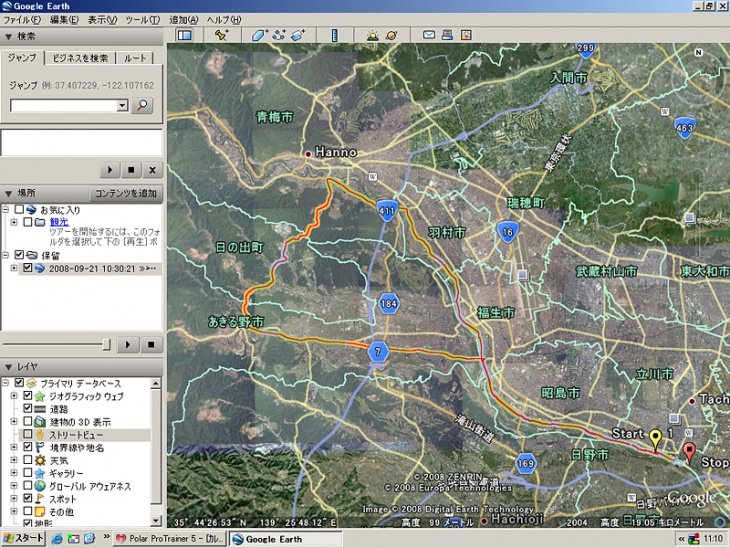
Task: Uncheck the ジオグラフィック ウェブ layer
Action: pyautogui.click(x=27, y=396)
